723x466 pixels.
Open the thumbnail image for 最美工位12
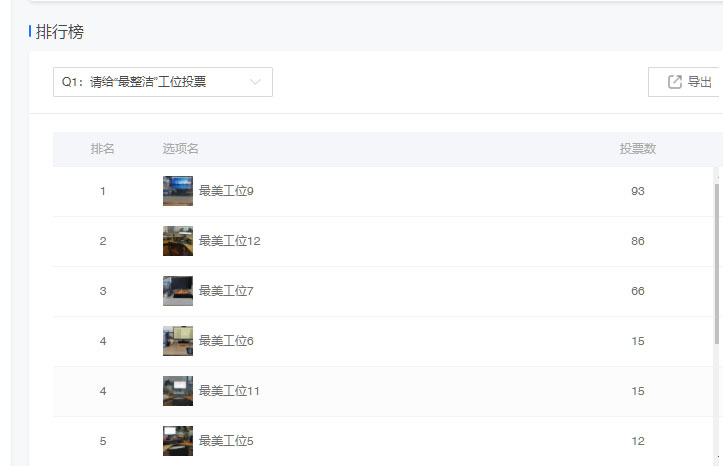tap(178, 241)
